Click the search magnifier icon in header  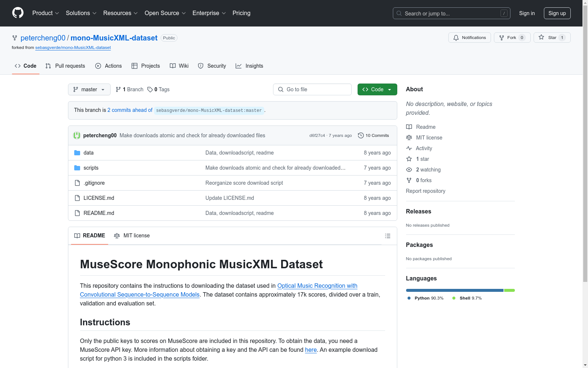(399, 13)
